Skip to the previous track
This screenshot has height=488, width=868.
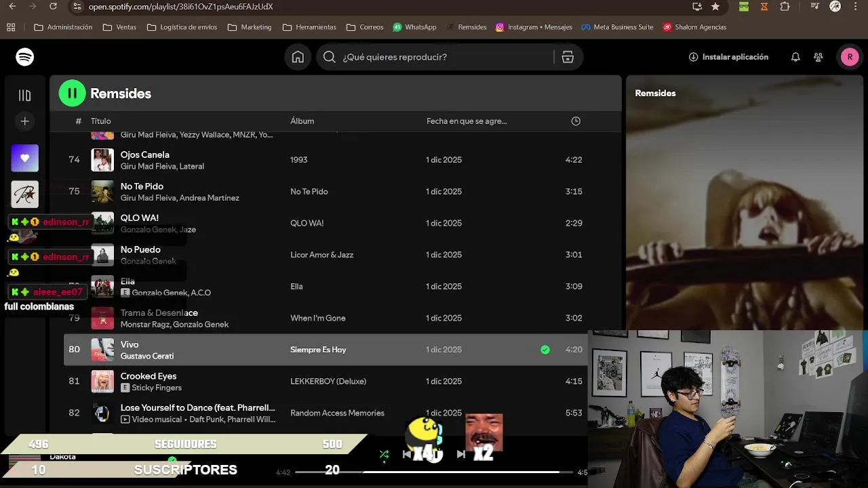tap(407, 454)
